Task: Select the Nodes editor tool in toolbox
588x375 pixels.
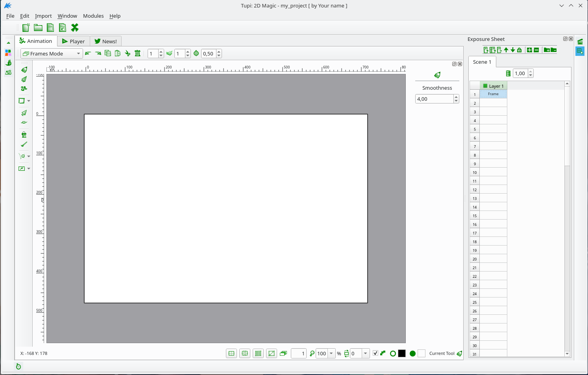Action: pyautogui.click(x=24, y=122)
